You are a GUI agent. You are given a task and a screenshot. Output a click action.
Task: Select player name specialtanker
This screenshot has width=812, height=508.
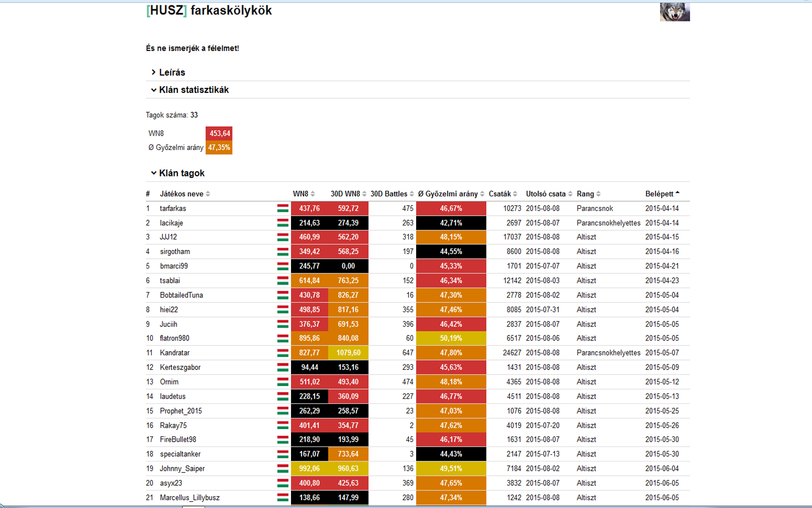point(180,454)
